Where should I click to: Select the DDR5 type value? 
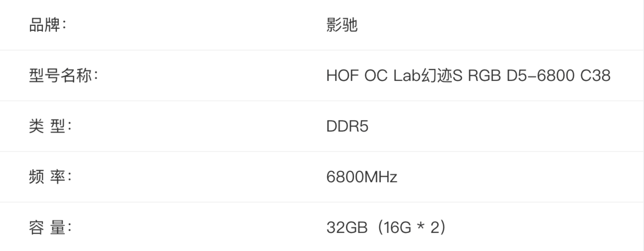(x=347, y=126)
